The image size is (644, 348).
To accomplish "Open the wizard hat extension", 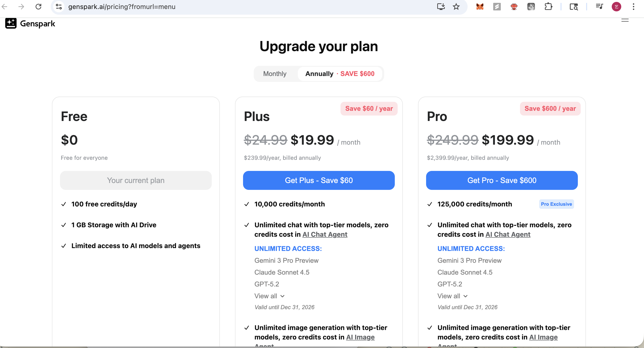I will tap(531, 6).
